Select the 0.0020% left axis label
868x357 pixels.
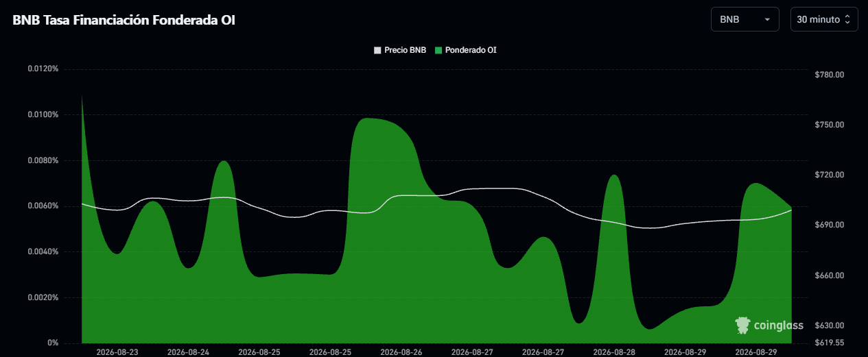pos(43,297)
